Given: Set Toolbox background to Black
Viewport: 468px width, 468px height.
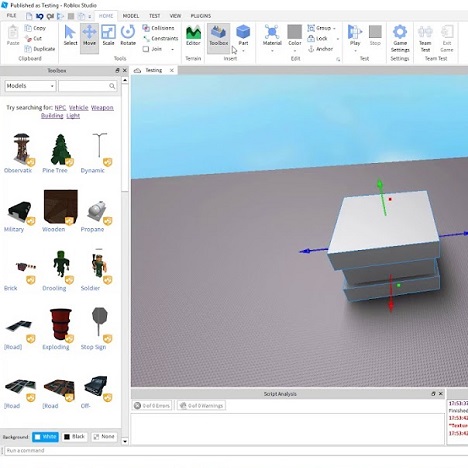Looking at the screenshot, I should tap(74, 437).
